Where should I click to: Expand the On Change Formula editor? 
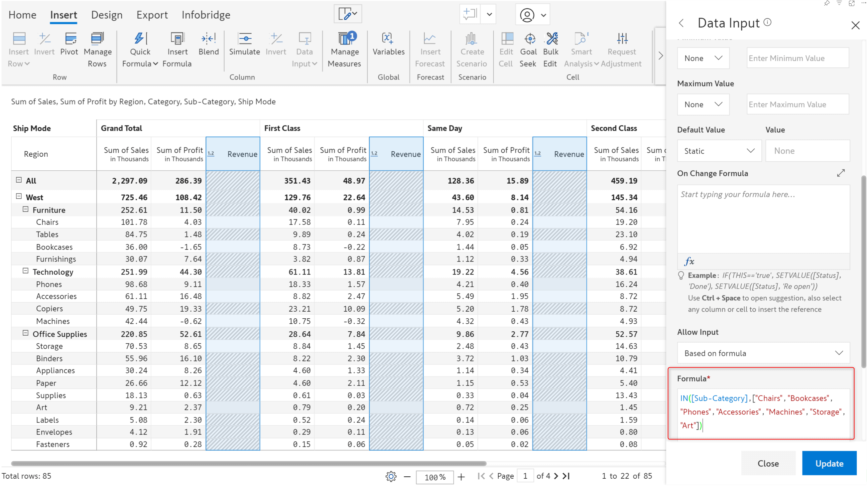pyautogui.click(x=841, y=173)
